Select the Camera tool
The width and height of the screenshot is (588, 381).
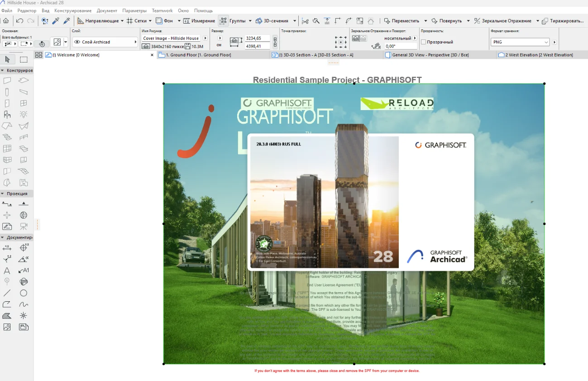click(24, 227)
